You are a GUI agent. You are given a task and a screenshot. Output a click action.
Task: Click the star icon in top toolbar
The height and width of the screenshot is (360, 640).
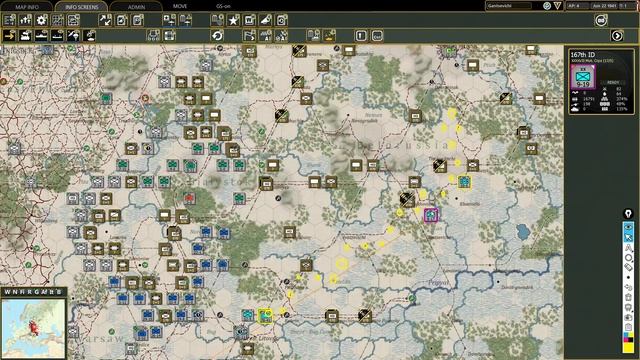click(233, 20)
